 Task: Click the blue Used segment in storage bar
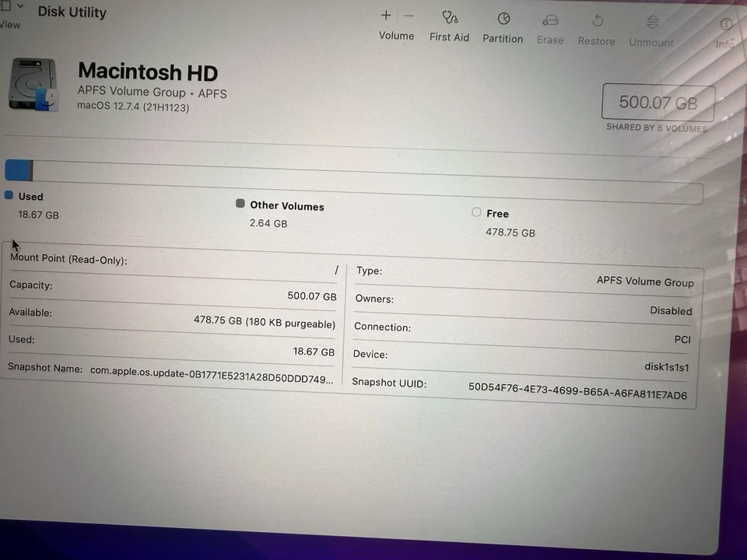coord(19,170)
